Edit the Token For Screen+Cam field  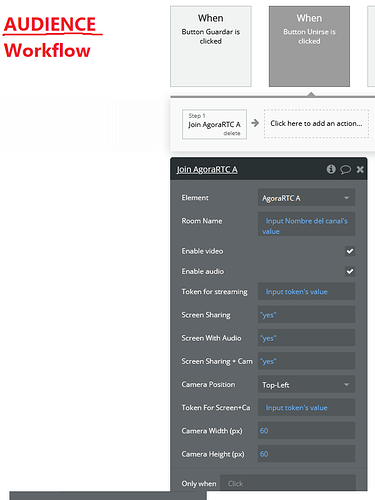click(x=306, y=407)
